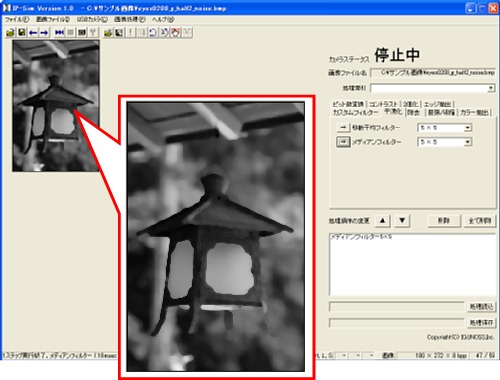The image size is (500, 380).
Task: Click the greyed X toolbar icon
Action: pos(187,32)
